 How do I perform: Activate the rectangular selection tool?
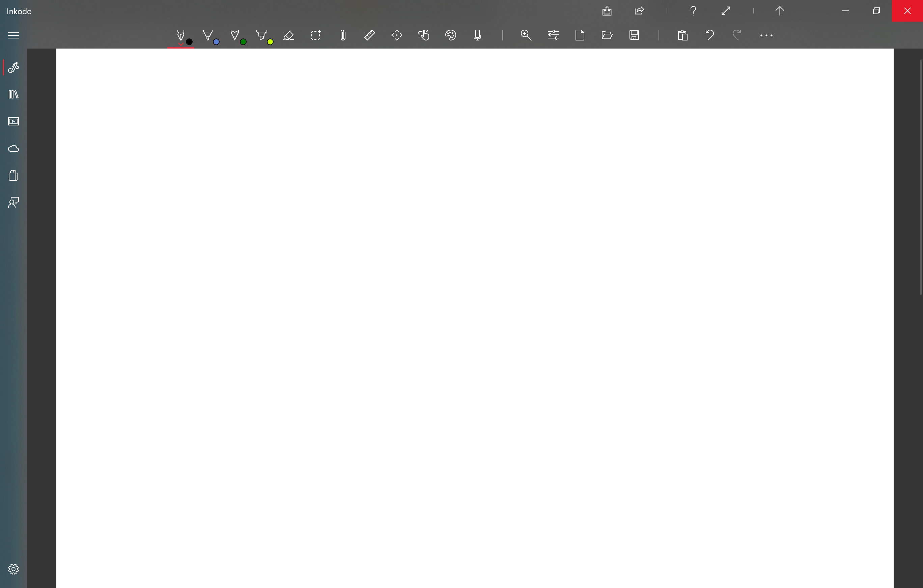tap(315, 35)
